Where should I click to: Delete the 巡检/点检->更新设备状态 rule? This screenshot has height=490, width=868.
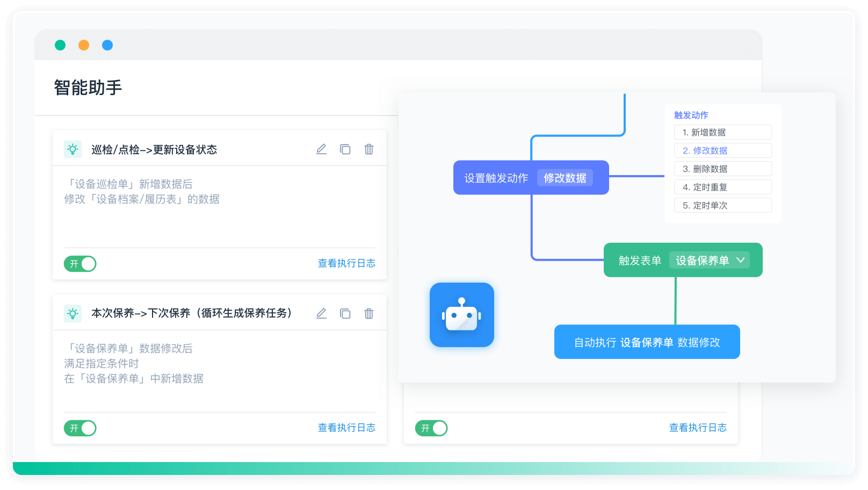(369, 149)
